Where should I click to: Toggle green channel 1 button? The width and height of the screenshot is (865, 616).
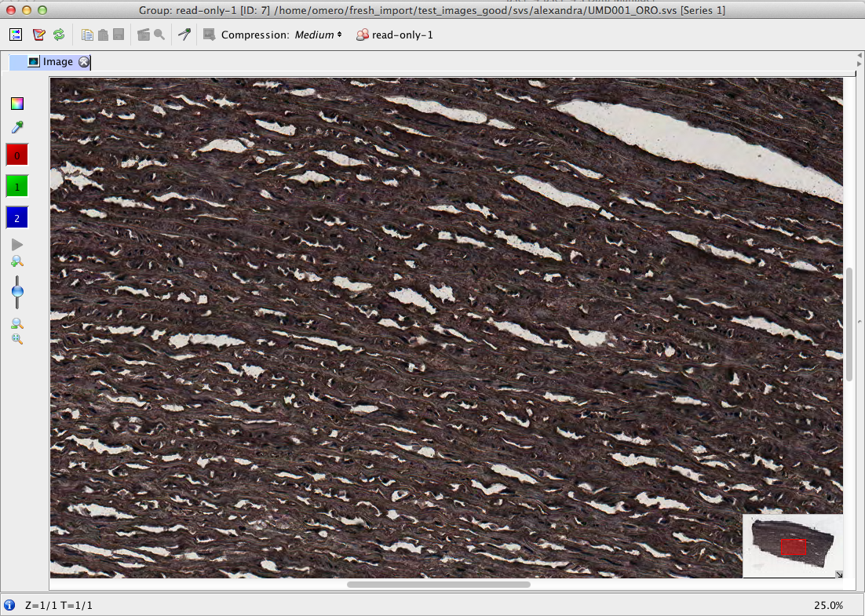[17, 187]
